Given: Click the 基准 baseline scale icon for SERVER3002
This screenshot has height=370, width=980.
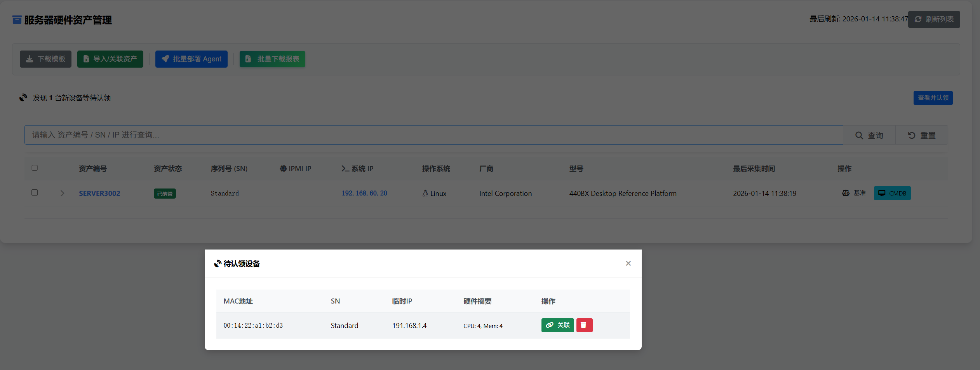Looking at the screenshot, I should (x=846, y=193).
